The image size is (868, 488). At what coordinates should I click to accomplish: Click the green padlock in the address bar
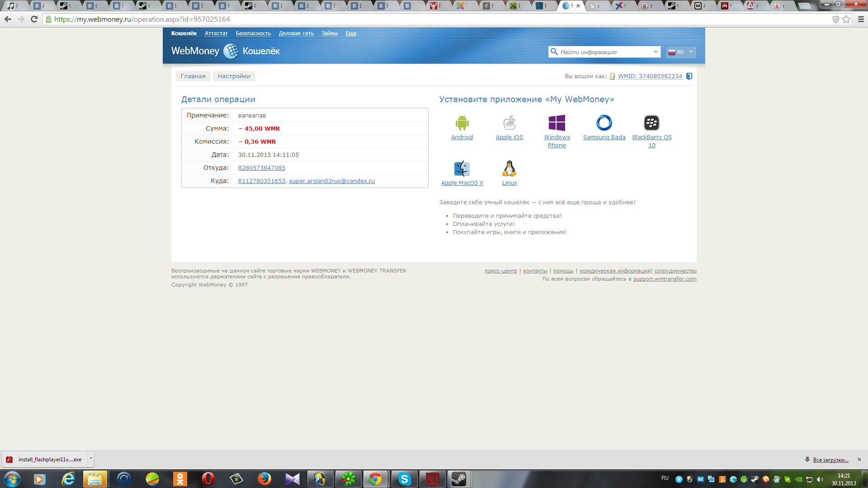48,19
